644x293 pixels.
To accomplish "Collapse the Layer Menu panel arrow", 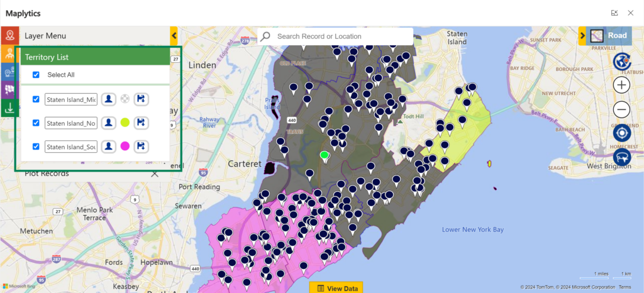I will click(174, 36).
